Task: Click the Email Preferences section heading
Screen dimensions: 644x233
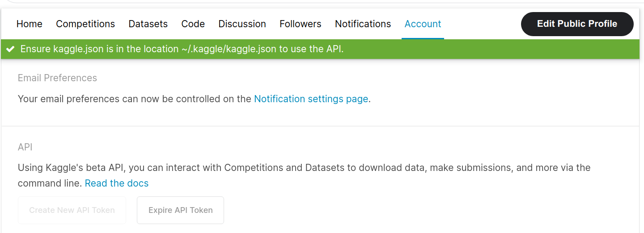Action: click(x=57, y=78)
